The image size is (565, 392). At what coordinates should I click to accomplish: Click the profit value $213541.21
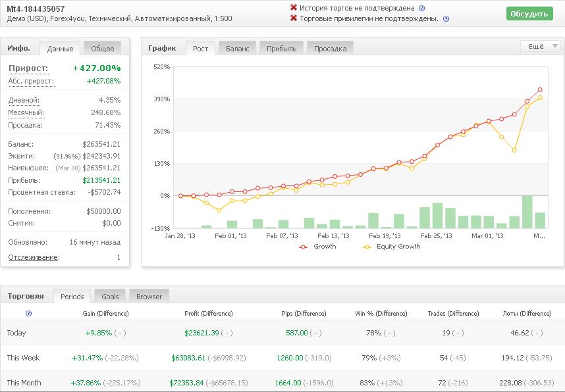101,180
